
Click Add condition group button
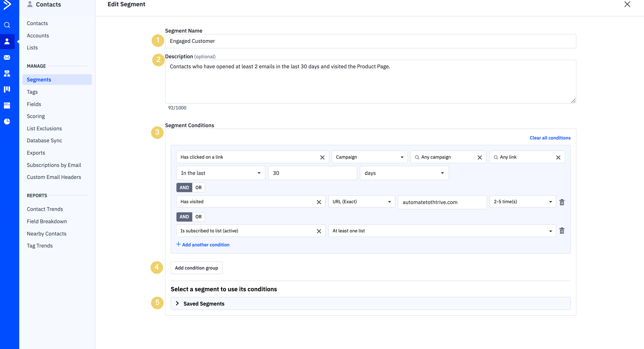coord(196,268)
